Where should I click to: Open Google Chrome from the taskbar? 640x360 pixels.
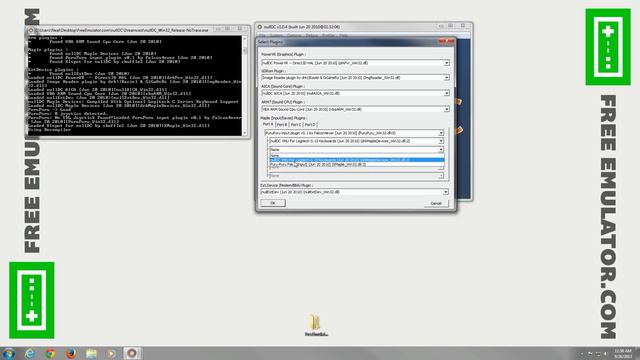[x=50, y=353]
